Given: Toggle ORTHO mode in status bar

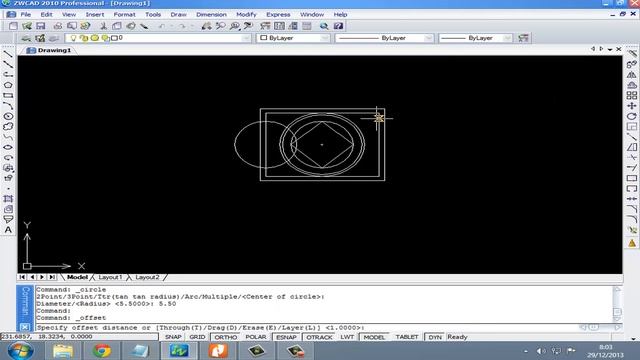Looking at the screenshot, I should click(x=226, y=337).
